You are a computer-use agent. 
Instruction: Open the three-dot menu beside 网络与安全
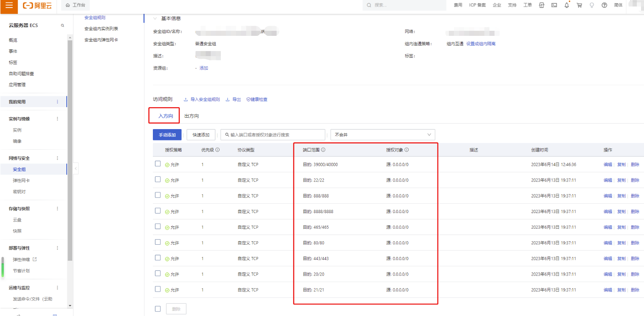point(58,158)
